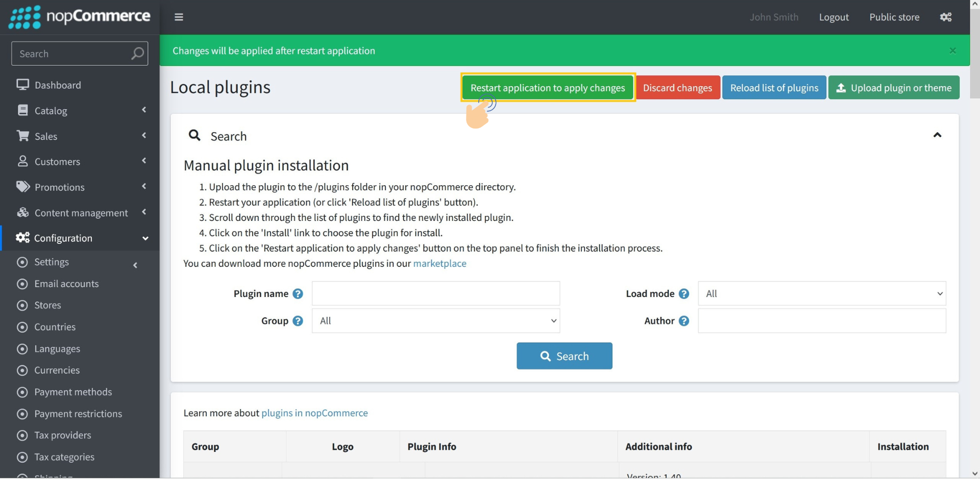Click the Discard changes button
Viewport: 980px width, 479px height.
[677, 88]
